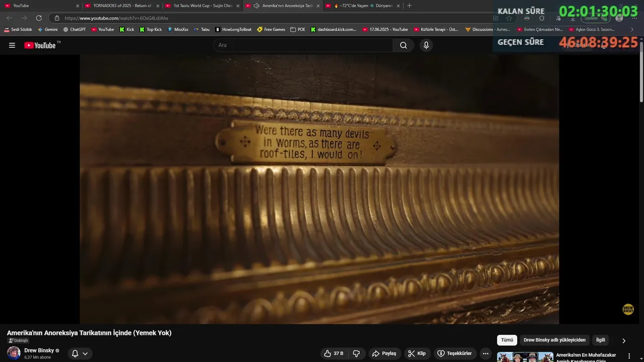Open options for Amerika'nın En Muhafazakar video
The image size is (644, 362).
point(629,356)
